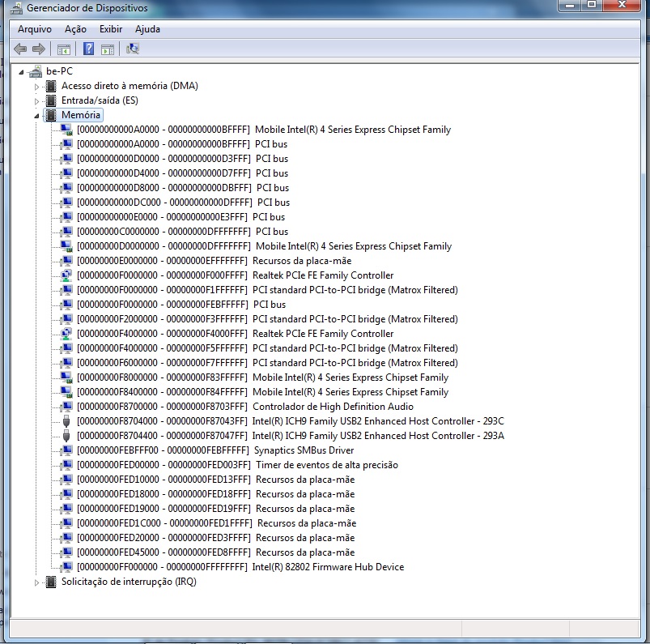The width and height of the screenshot is (650, 644).
Task: Click icon of E0000000 Recursos da placa-mãe entry
Action: point(66,261)
